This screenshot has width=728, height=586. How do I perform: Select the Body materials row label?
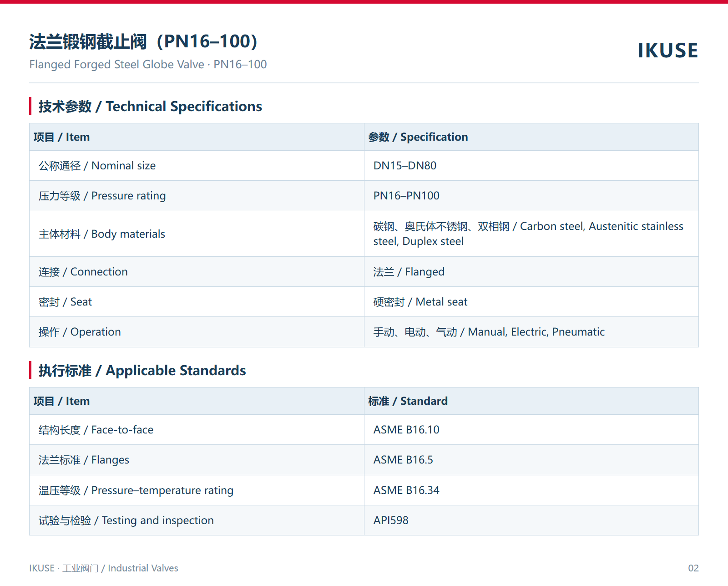point(102,234)
